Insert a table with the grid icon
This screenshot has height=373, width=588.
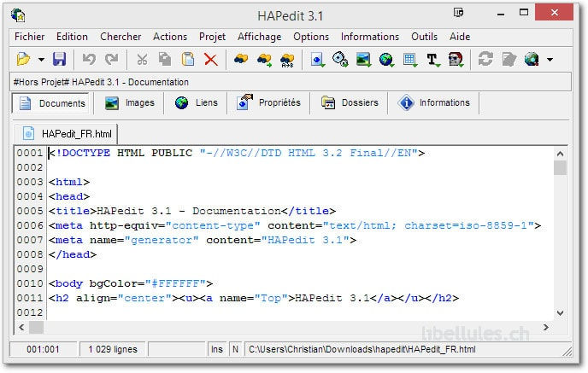point(409,60)
